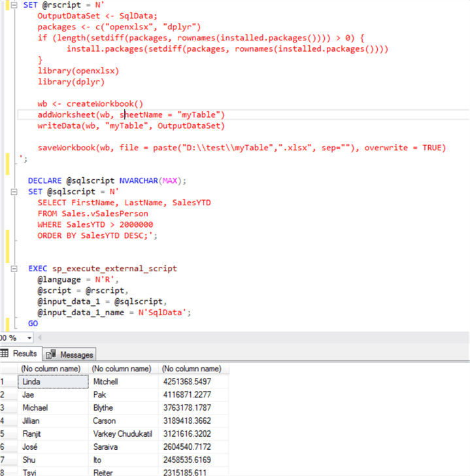Screen dimensions: 470x476
Task: Click the library(openxlsx) line
Action: point(78,71)
